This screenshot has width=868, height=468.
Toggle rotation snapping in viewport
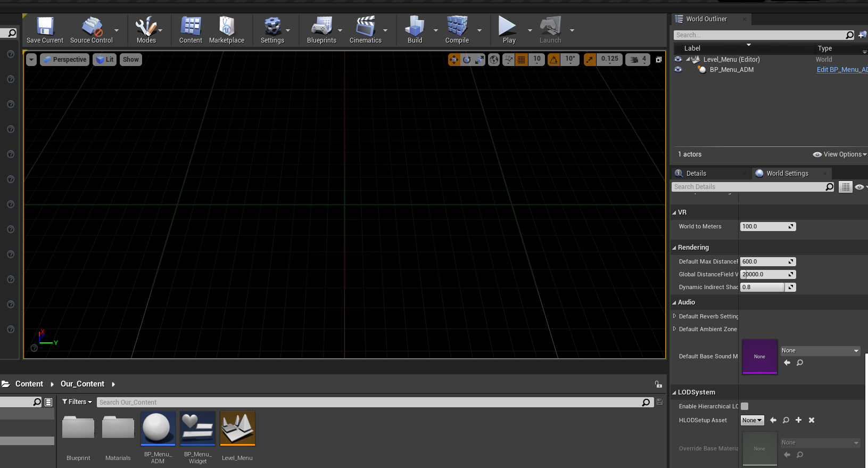tap(554, 60)
